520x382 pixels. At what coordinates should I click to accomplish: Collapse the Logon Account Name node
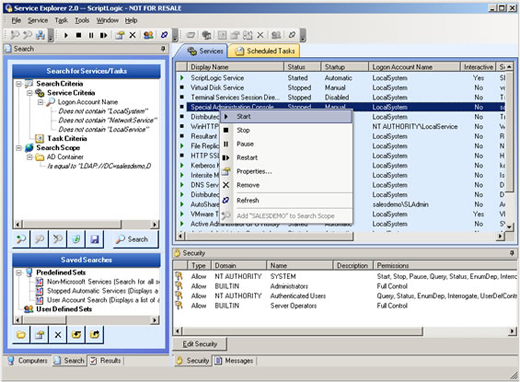click(40, 102)
